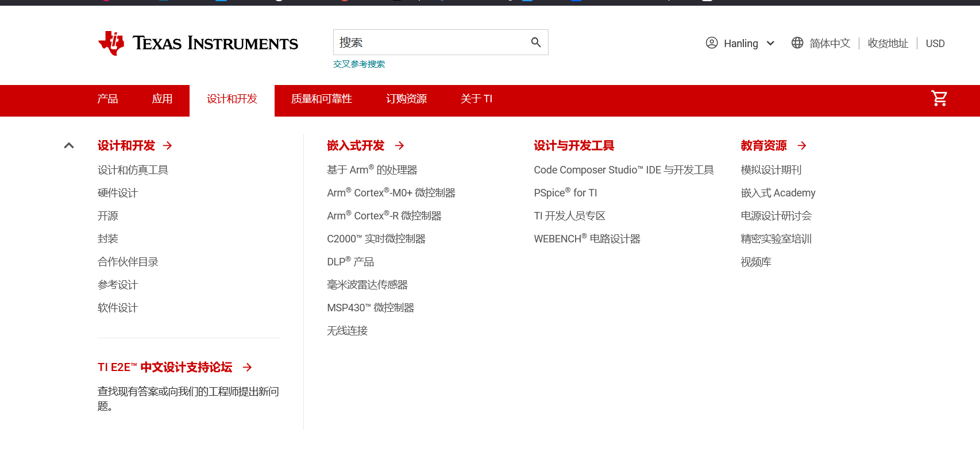Open MSP430 微控制器 link
980x452 pixels.
click(x=371, y=308)
